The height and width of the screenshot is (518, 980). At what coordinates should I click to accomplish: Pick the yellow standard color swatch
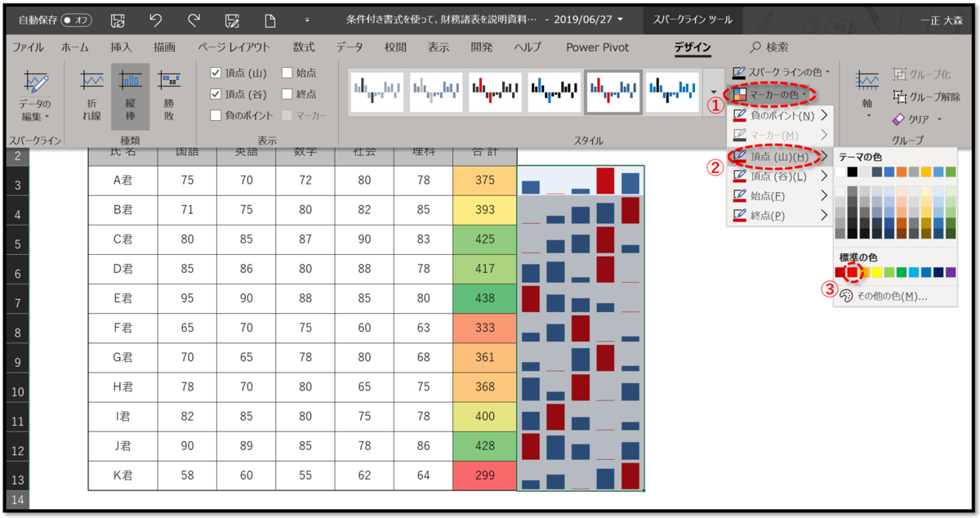click(878, 272)
